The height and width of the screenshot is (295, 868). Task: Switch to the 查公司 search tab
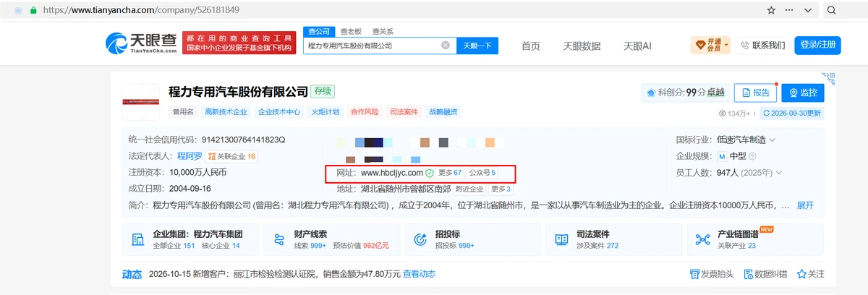(319, 31)
